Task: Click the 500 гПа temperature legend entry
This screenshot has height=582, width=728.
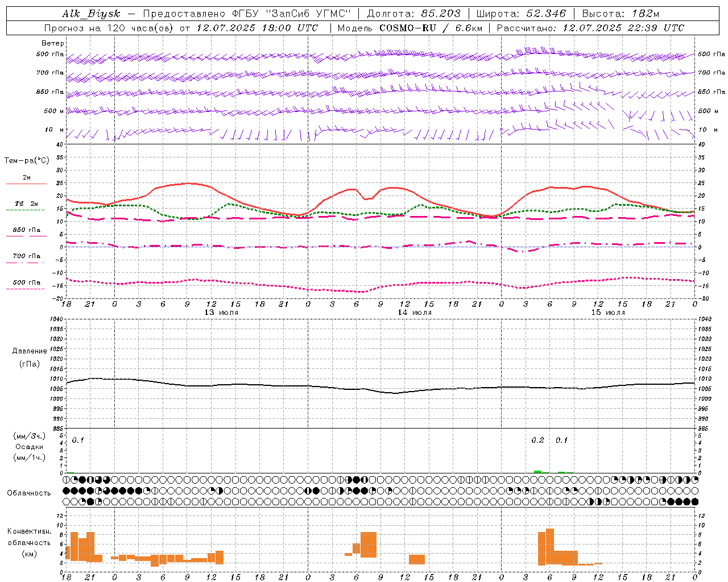Action: click(26, 282)
